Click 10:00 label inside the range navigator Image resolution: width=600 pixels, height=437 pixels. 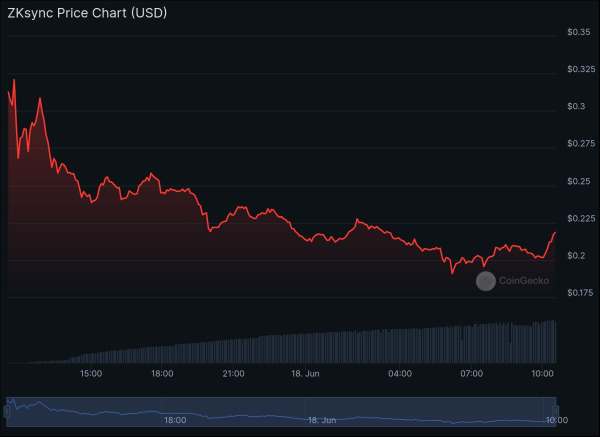557,420
